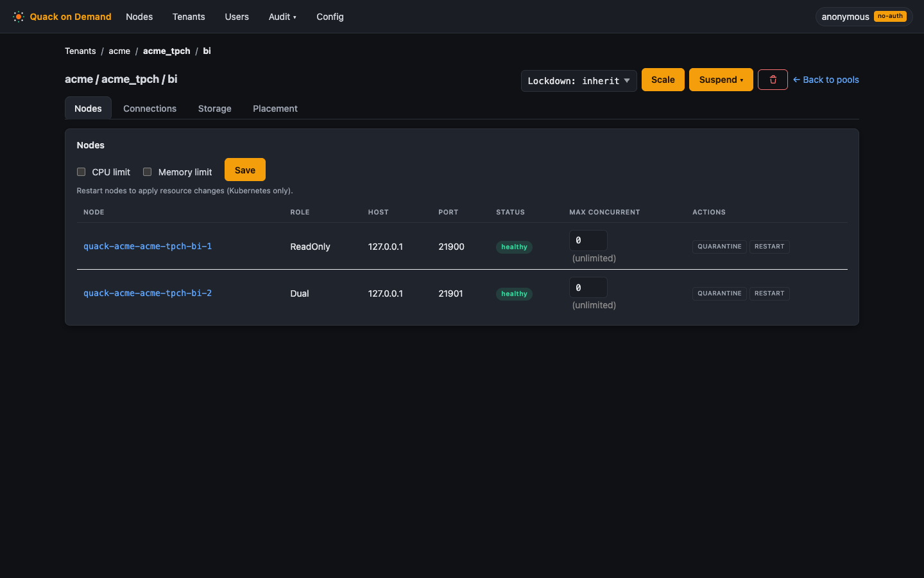The image size is (924, 578).
Task: Click the NODE column header
Action: 94,212
